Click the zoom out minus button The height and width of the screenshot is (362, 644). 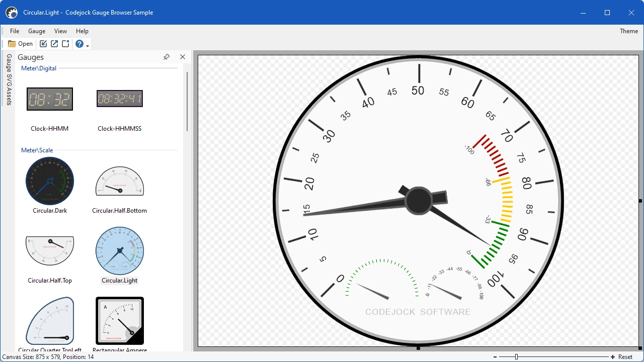point(495,357)
